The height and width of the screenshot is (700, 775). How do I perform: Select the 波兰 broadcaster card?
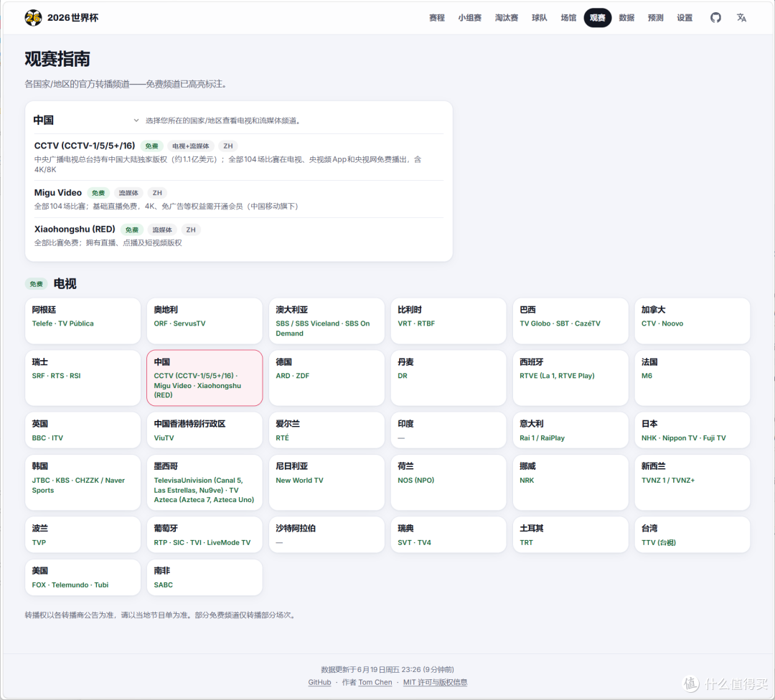[x=83, y=535]
